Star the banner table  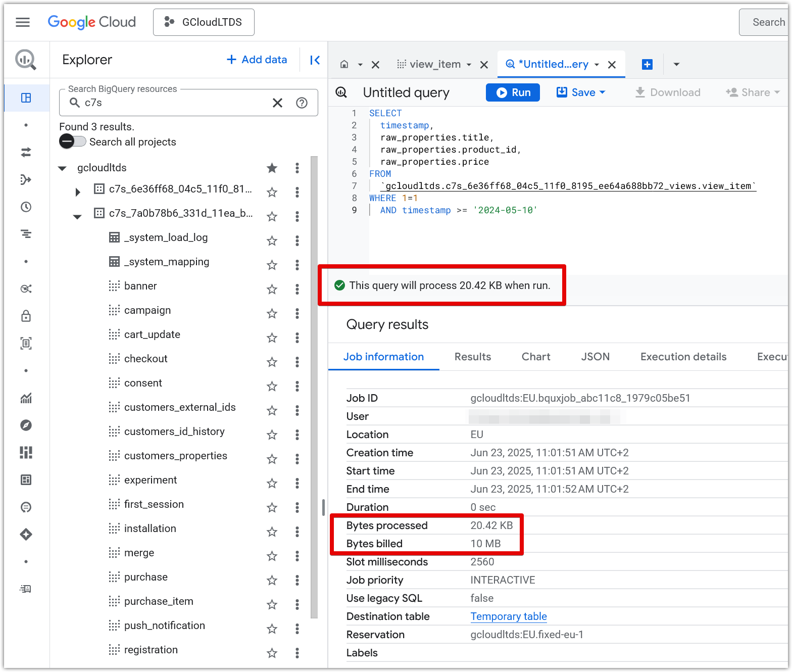[x=272, y=289]
